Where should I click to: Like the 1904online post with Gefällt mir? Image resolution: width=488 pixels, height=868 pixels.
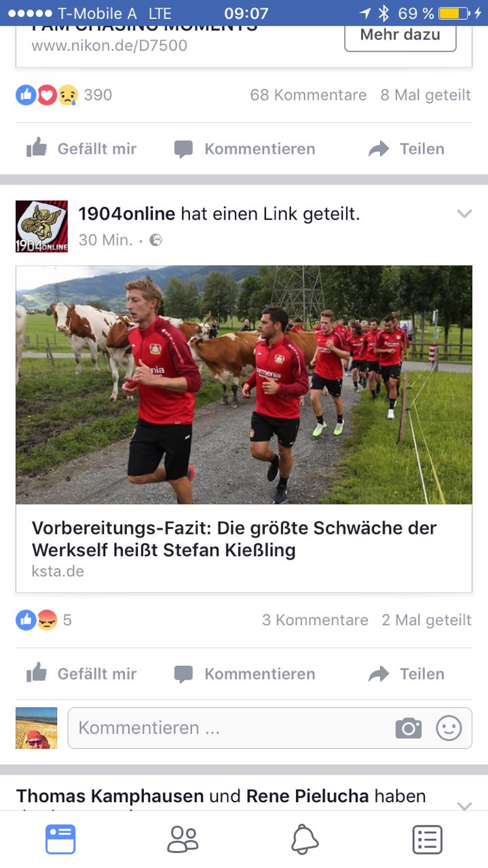(x=81, y=673)
